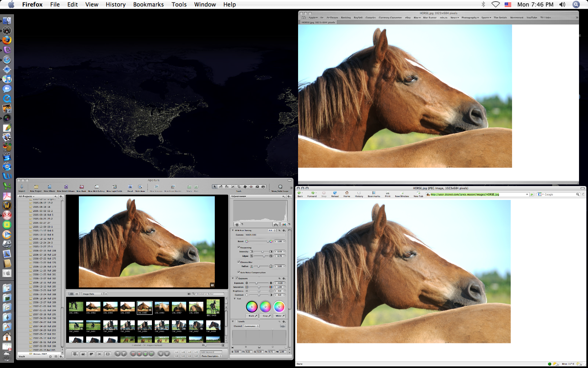
Task: Click the New Tab icon in Firefox toolbar
Action: click(418, 194)
